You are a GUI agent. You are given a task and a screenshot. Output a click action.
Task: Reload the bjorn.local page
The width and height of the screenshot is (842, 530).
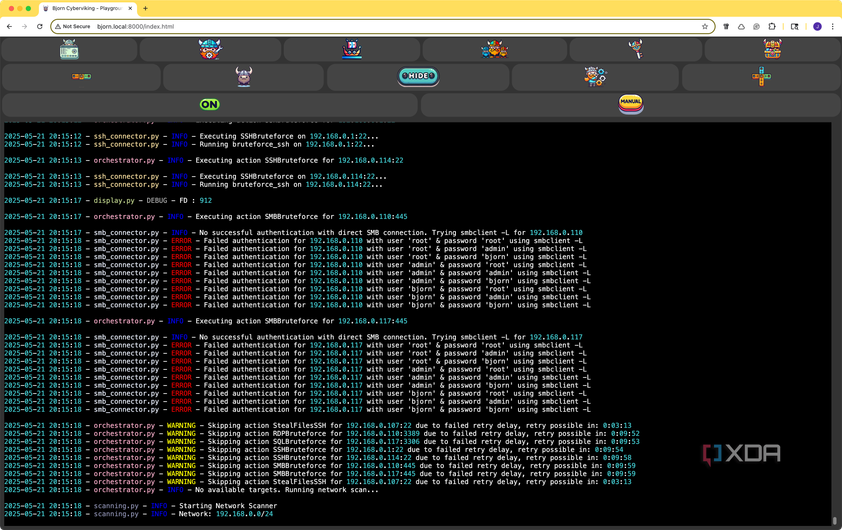coord(39,26)
